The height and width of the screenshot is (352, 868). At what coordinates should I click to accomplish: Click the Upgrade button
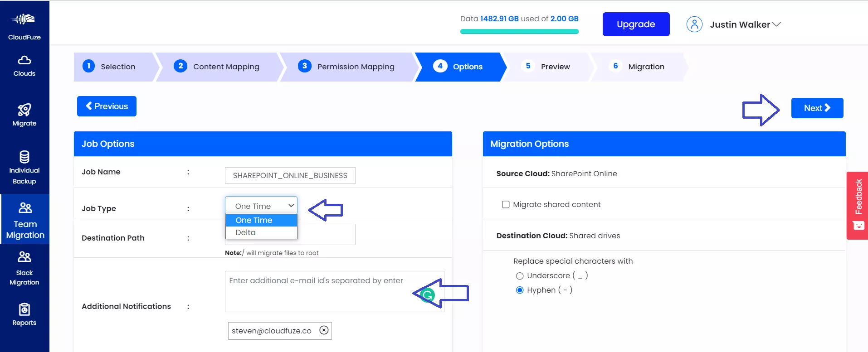[x=636, y=24]
